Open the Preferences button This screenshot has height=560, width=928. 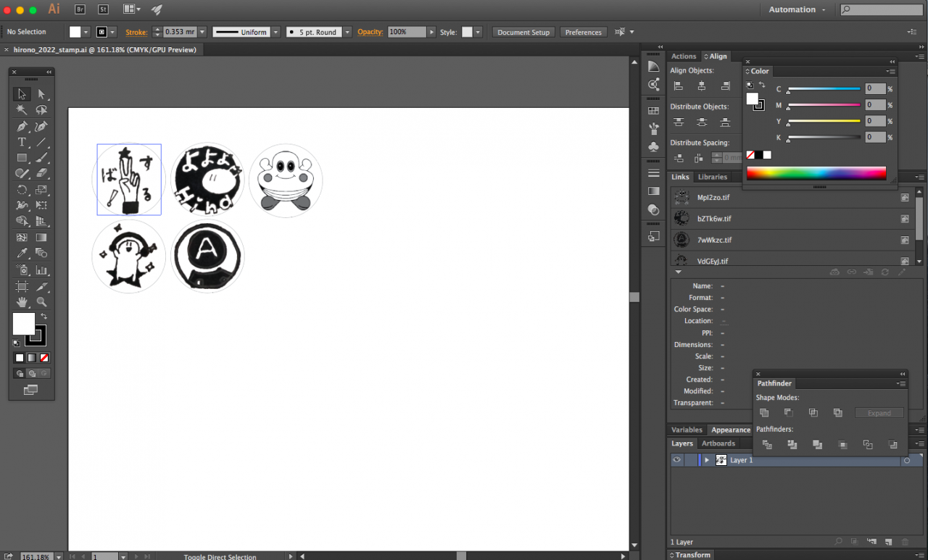coord(584,32)
